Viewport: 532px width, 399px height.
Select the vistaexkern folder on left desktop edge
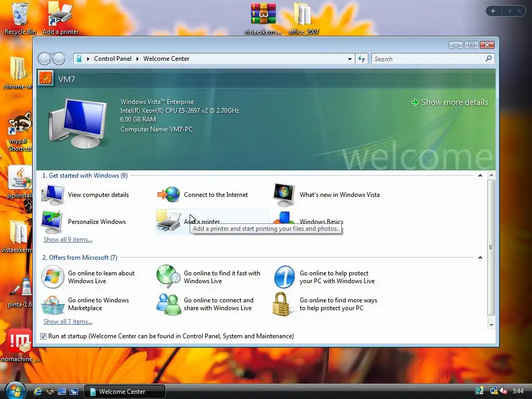coord(17,236)
